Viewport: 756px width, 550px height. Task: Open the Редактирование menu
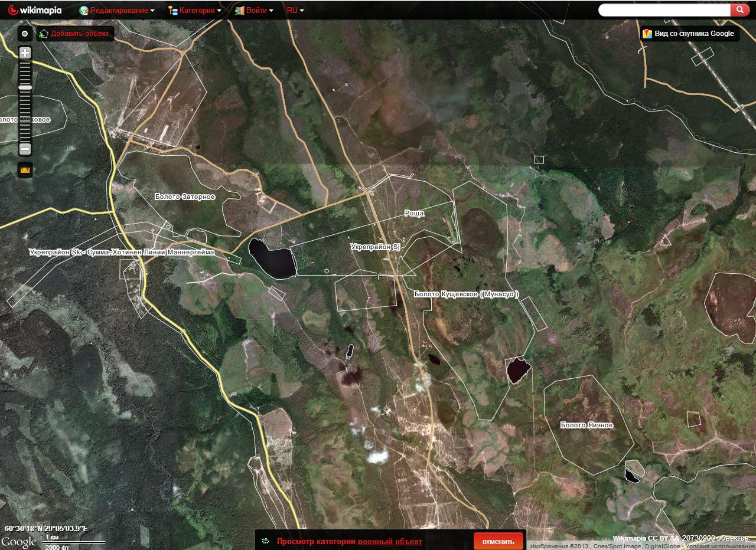pyautogui.click(x=117, y=11)
